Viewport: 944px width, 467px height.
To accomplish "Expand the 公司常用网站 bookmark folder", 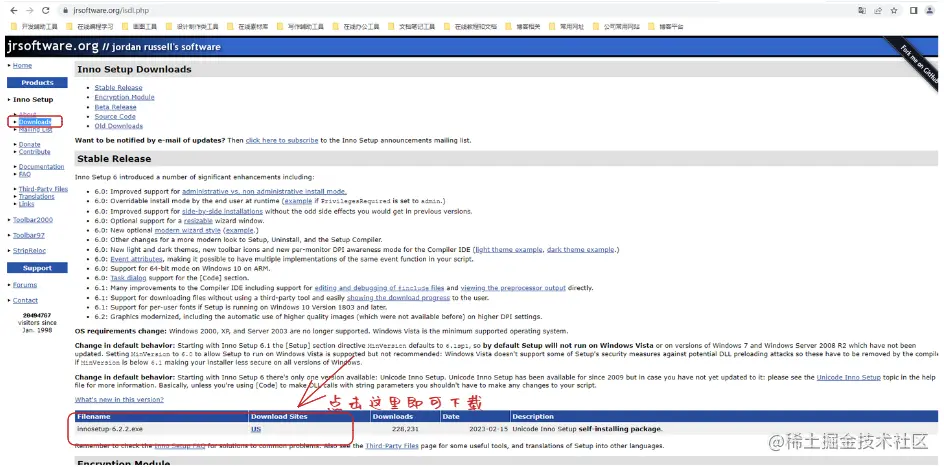I will click(616, 26).
